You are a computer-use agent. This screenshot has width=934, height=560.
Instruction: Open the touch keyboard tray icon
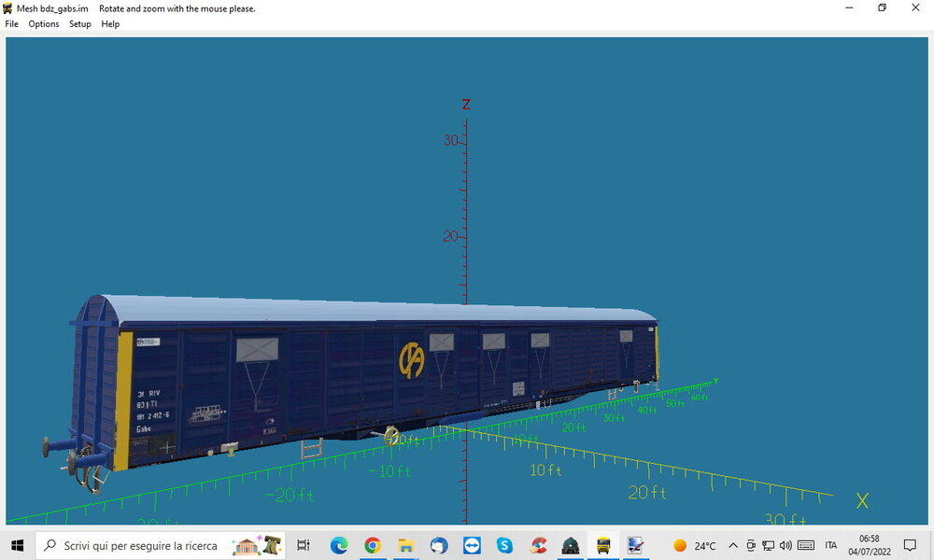coord(806,545)
